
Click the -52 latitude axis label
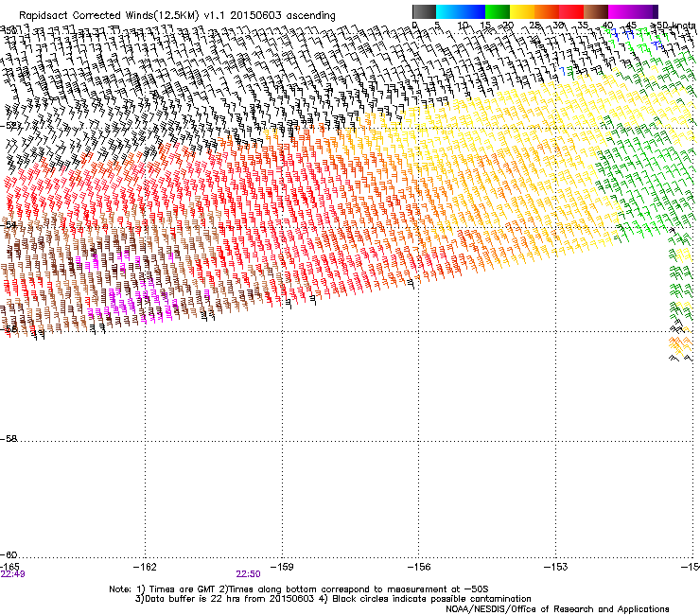(x=9, y=126)
